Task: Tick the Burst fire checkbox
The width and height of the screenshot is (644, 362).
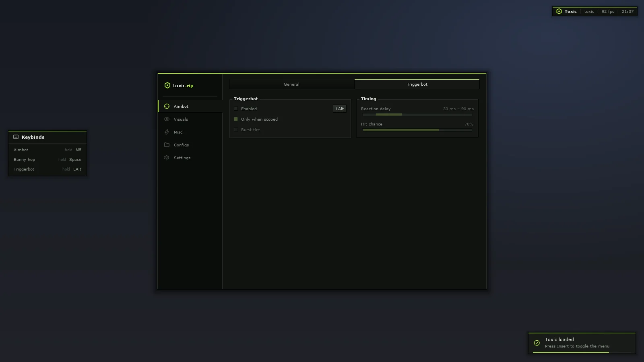Action: (236, 130)
